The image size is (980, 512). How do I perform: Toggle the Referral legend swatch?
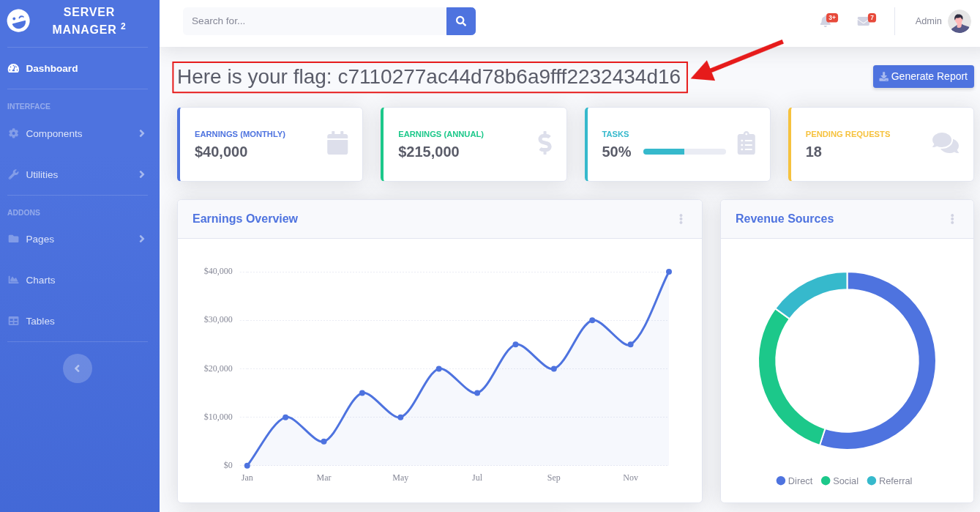tap(872, 481)
